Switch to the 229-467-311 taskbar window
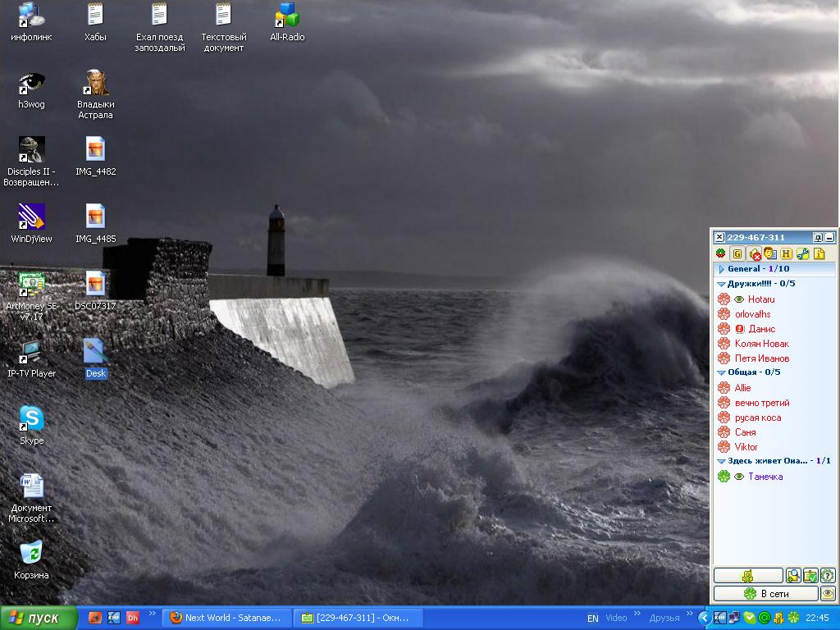 tap(358, 619)
